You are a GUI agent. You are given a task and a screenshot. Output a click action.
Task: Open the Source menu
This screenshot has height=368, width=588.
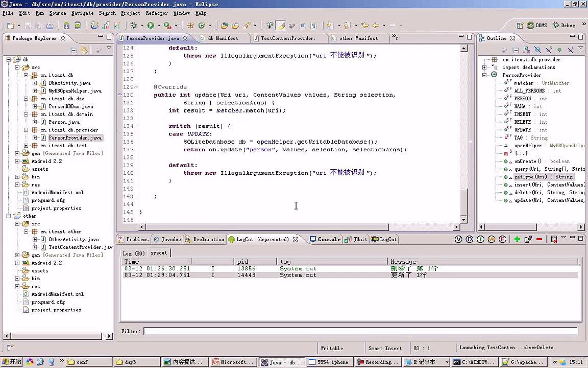[57, 13]
